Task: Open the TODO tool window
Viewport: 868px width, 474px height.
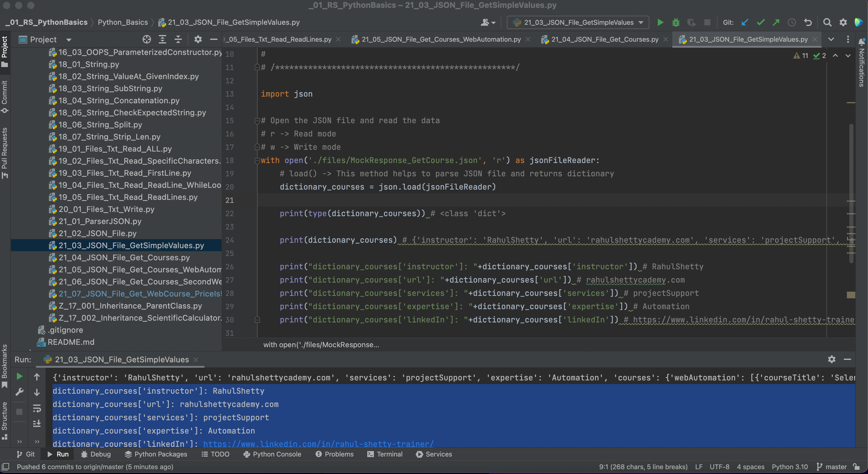Action: pos(215,454)
